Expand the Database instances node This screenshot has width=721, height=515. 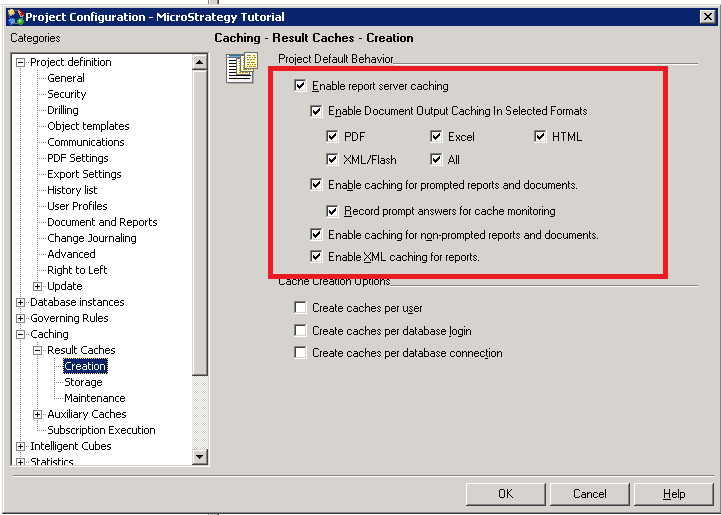point(20,302)
